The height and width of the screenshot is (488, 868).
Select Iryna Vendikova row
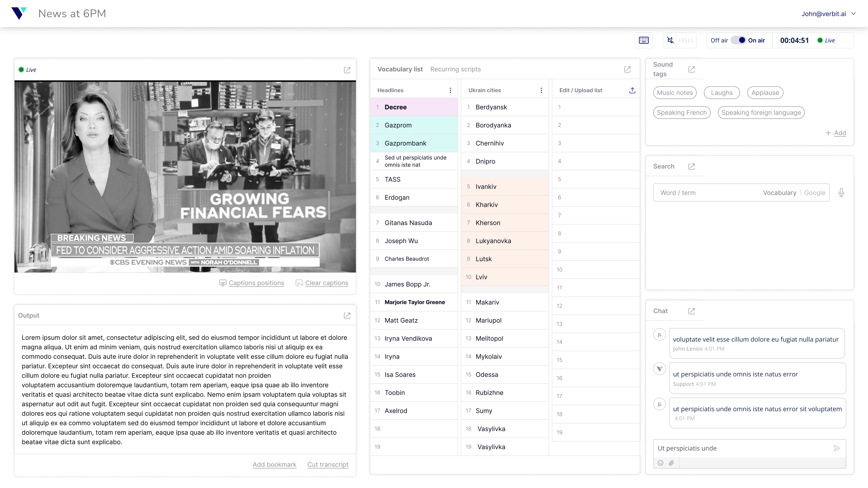(414, 339)
